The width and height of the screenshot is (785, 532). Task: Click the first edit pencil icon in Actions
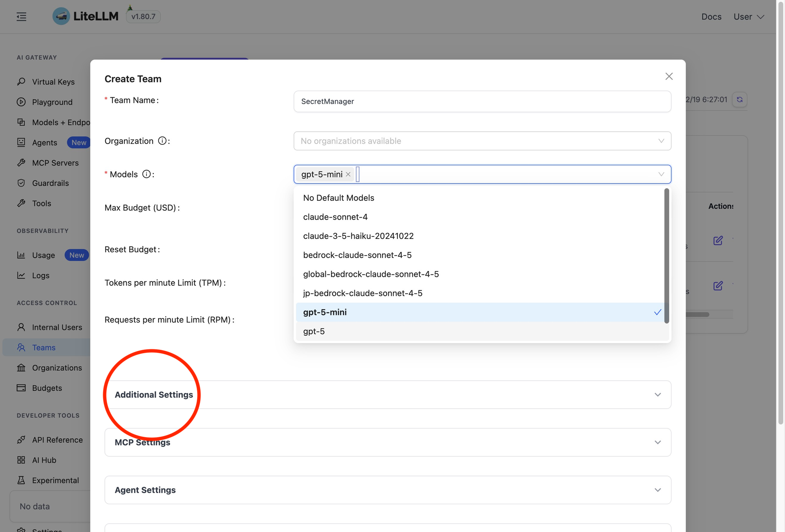718,240
